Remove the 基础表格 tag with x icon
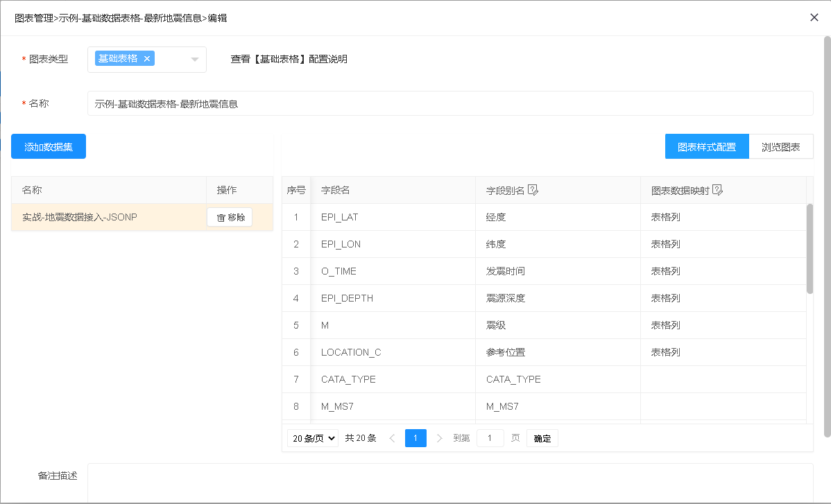The width and height of the screenshot is (831, 504). click(147, 59)
